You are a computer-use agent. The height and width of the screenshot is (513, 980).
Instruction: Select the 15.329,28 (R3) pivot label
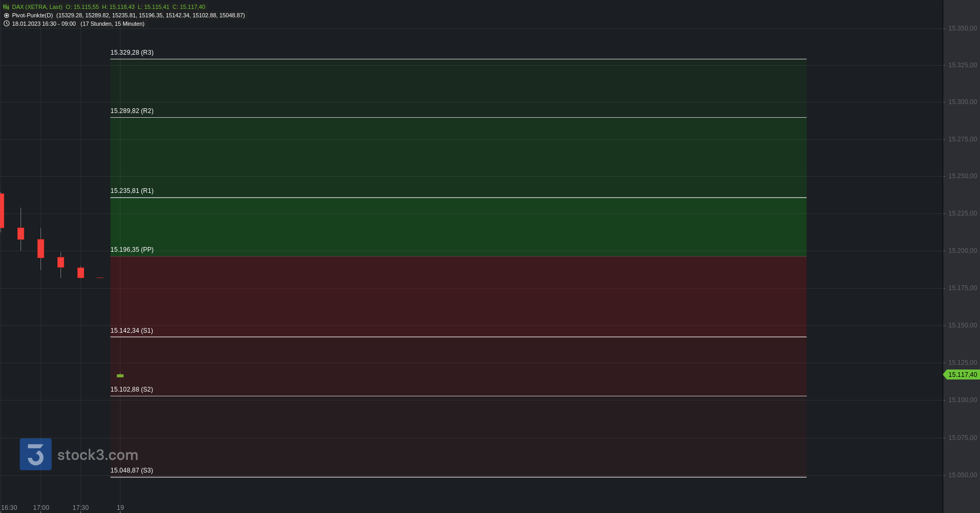point(132,53)
